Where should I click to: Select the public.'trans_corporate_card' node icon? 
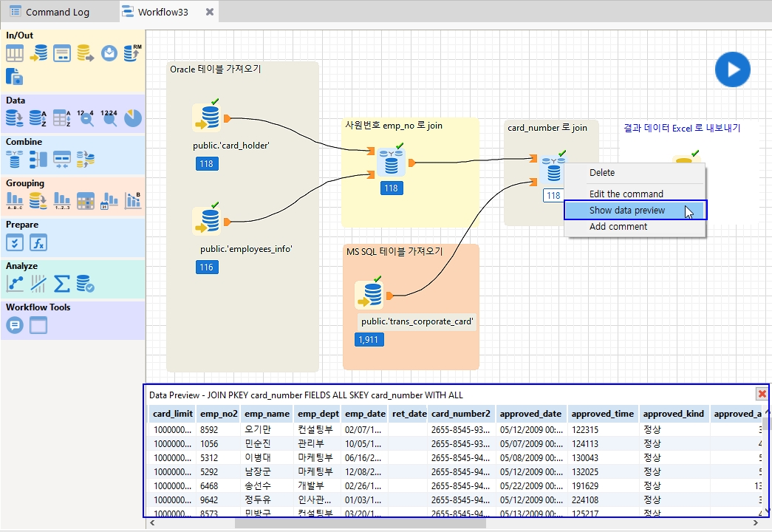369,295
